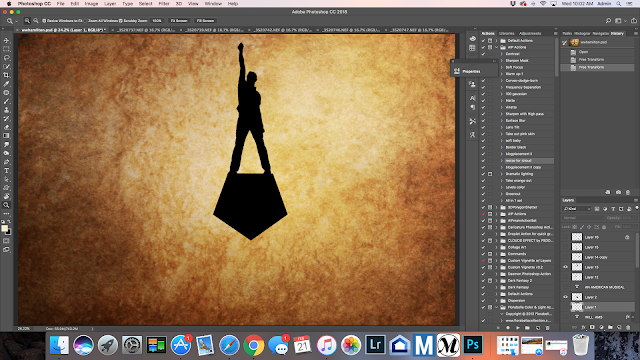Click delete layer trash icon
The image size is (640, 360).
coord(628,327)
